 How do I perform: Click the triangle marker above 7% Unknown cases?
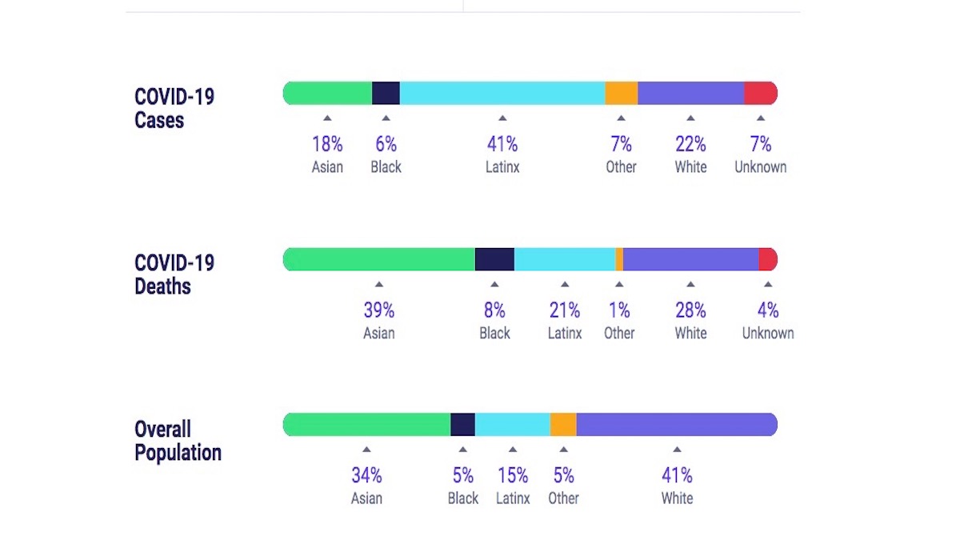761,118
